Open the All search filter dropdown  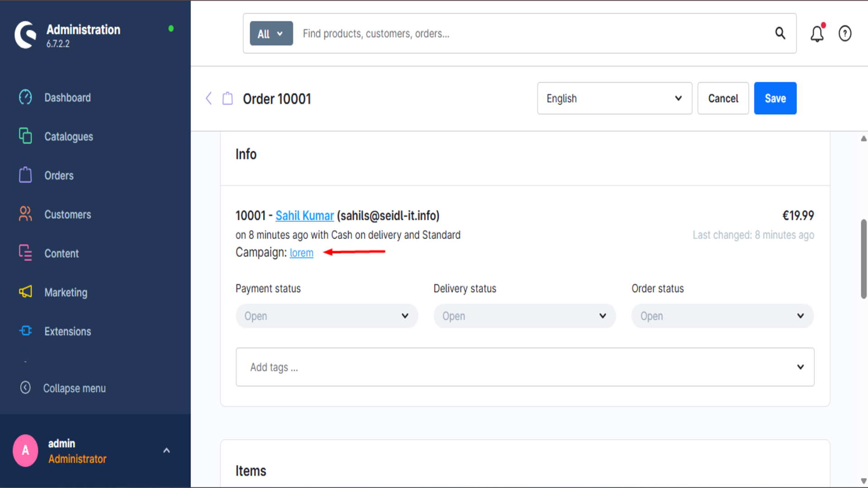[x=271, y=33]
